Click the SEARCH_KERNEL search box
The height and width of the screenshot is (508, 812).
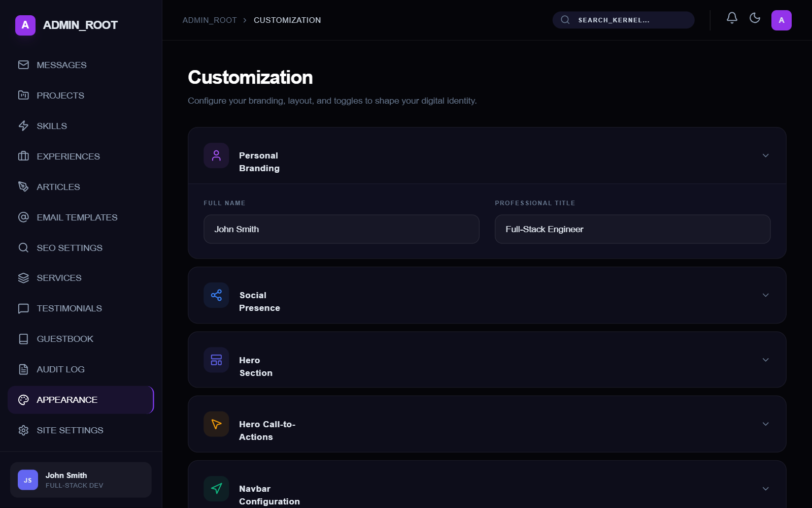[624, 20]
